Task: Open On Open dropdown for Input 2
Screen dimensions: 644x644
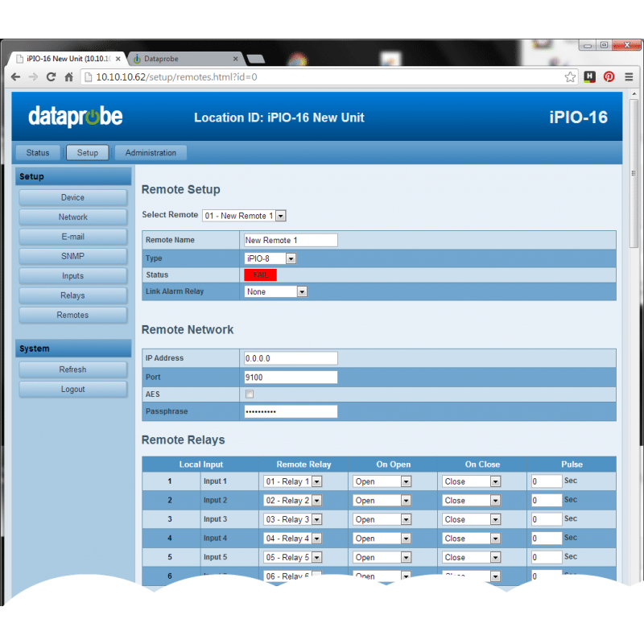Action: click(382, 500)
